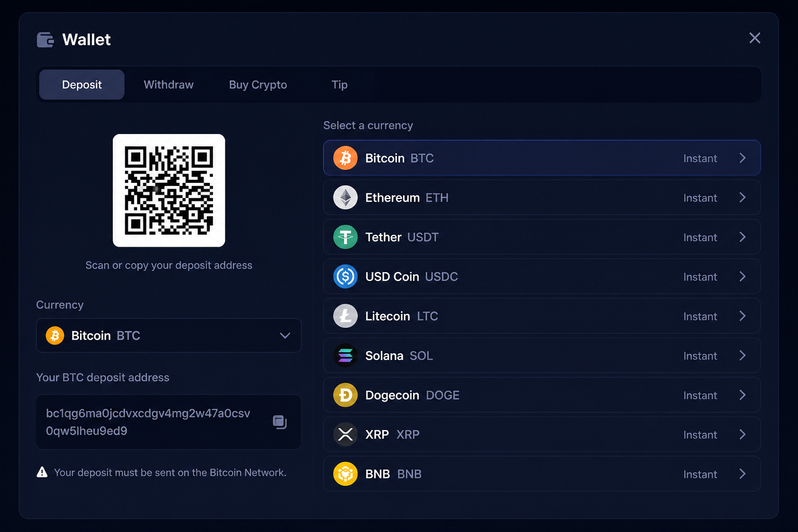Select BNB label in list
The image size is (798, 532).
pos(393,474)
